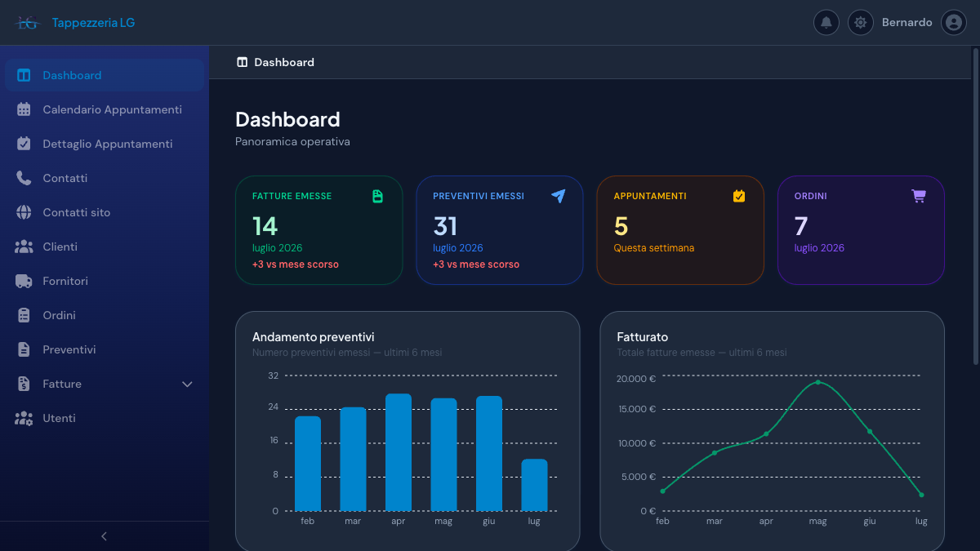The image size is (980, 551).
Task: Click the '20.000 €' axis label
Action: tap(637, 379)
